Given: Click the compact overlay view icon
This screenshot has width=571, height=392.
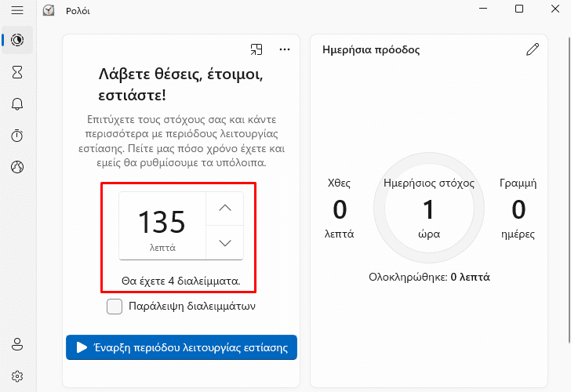Looking at the screenshot, I should pos(256,49).
